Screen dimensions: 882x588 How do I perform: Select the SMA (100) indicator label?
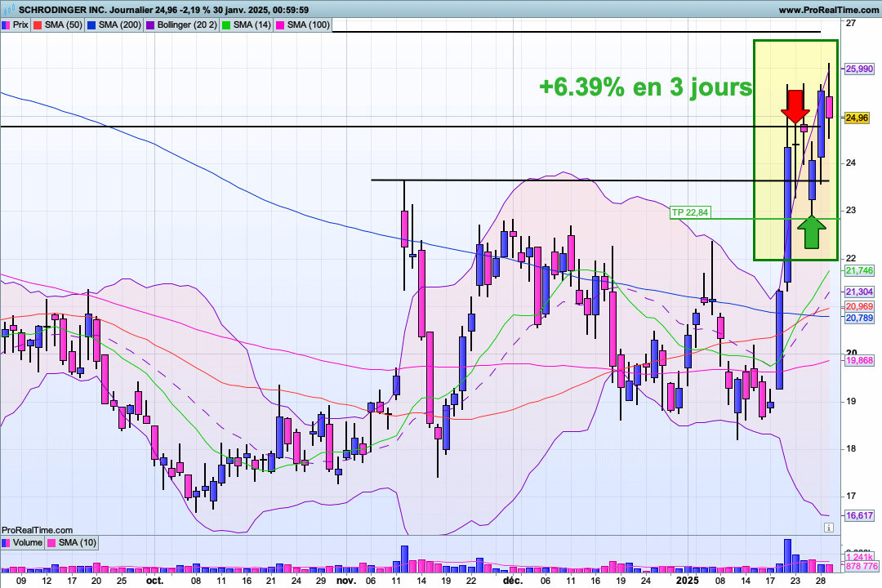308,24
